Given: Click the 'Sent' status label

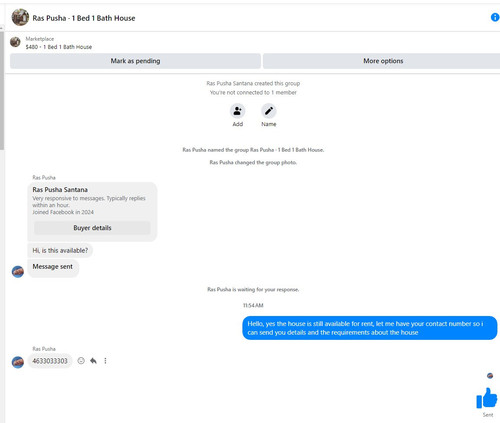Looking at the screenshot, I should [x=488, y=415].
